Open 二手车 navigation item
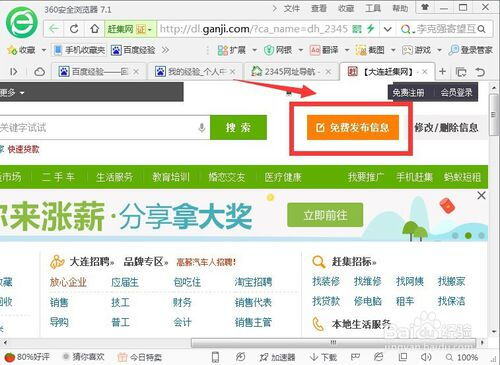The image size is (500, 365). point(58,177)
